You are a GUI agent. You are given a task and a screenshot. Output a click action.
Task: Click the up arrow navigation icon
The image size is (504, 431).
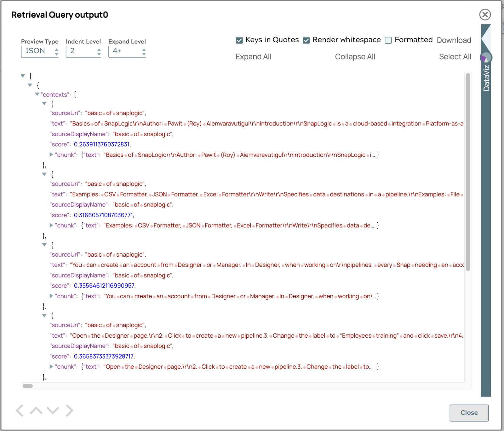point(36,411)
